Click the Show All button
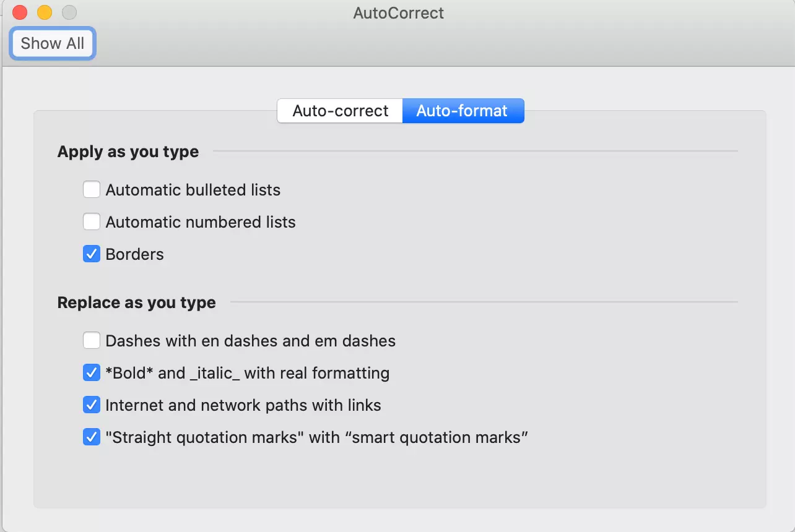The height and width of the screenshot is (532, 795). [x=52, y=43]
